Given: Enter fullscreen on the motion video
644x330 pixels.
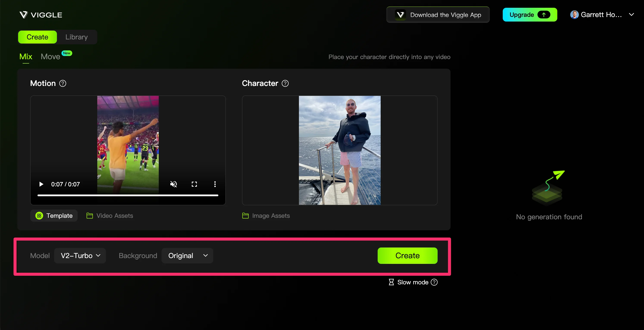Looking at the screenshot, I should pyautogui.click(x=194, y=184).
